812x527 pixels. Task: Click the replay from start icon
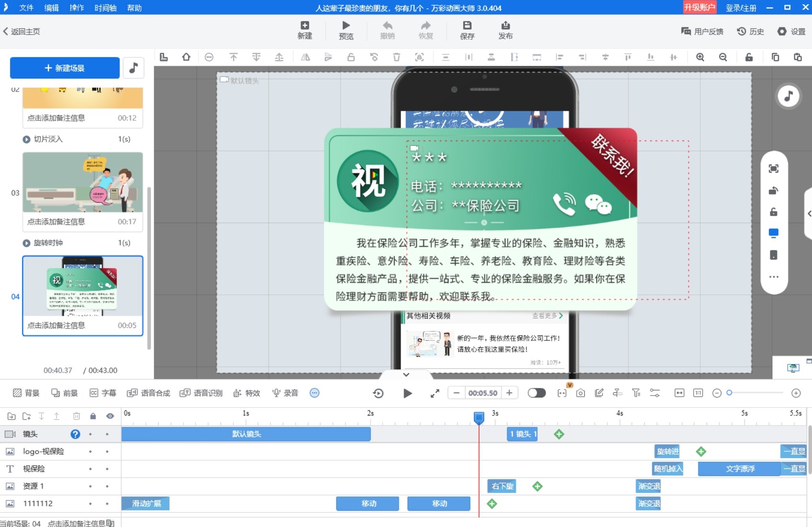(378, 394)
